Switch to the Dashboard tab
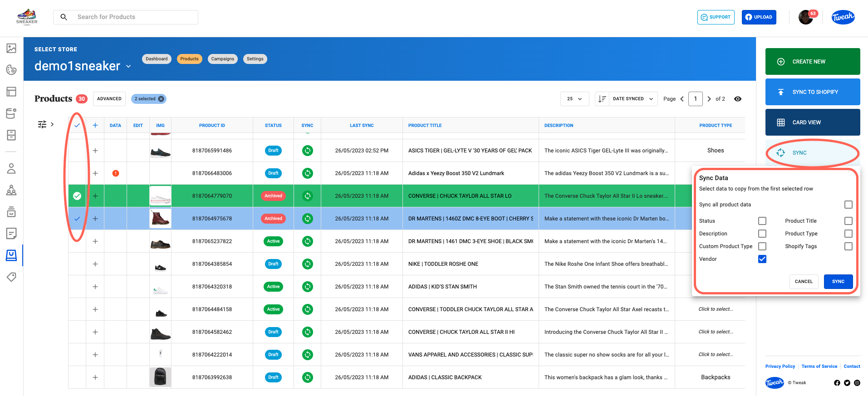Screen dimensions: 868x396 click(157, 59)
